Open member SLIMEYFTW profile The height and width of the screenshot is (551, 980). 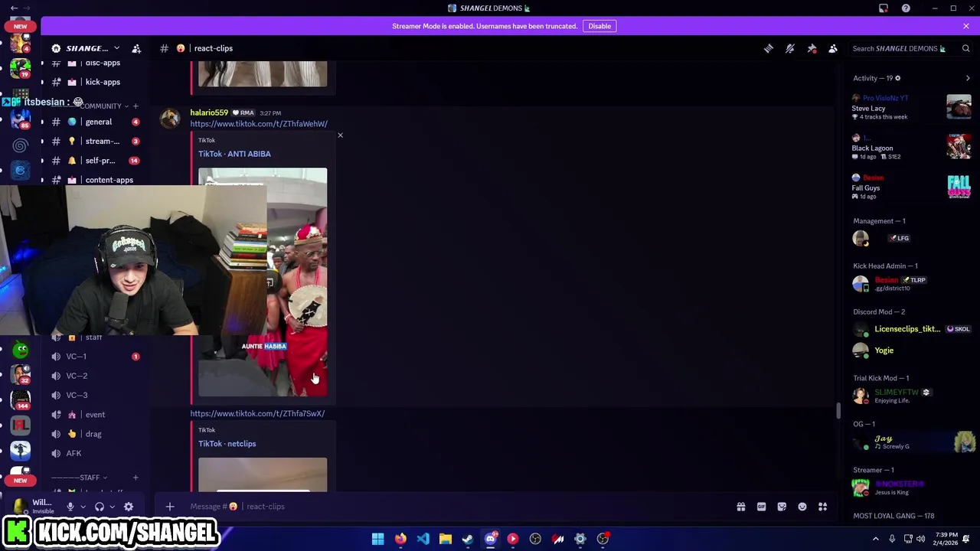point(911,396)
